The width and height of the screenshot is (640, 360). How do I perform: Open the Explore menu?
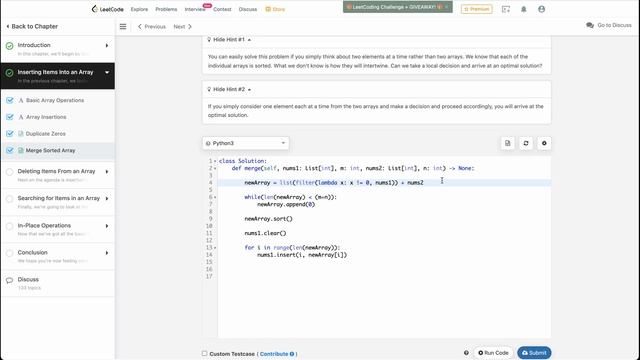139,9
